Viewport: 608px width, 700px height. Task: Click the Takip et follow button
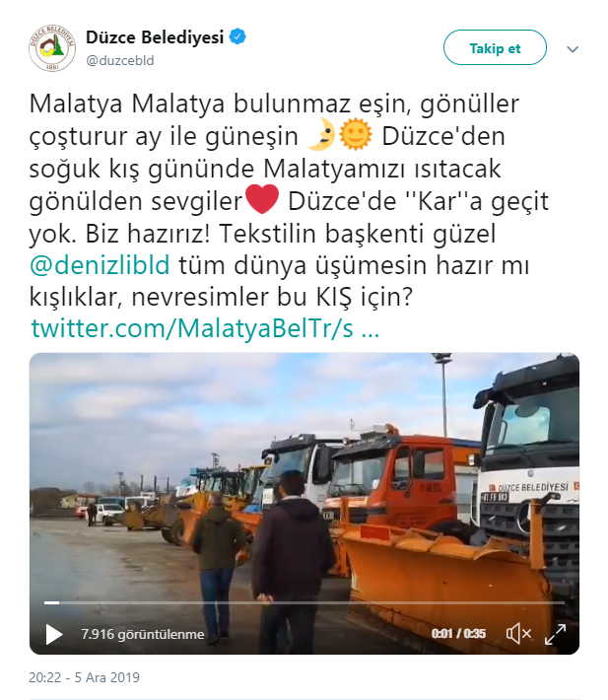495,47
